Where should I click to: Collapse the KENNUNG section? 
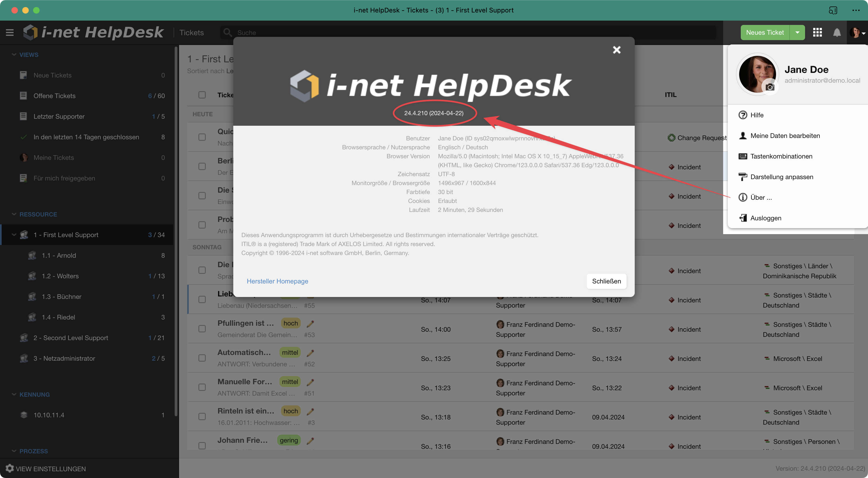14,394
